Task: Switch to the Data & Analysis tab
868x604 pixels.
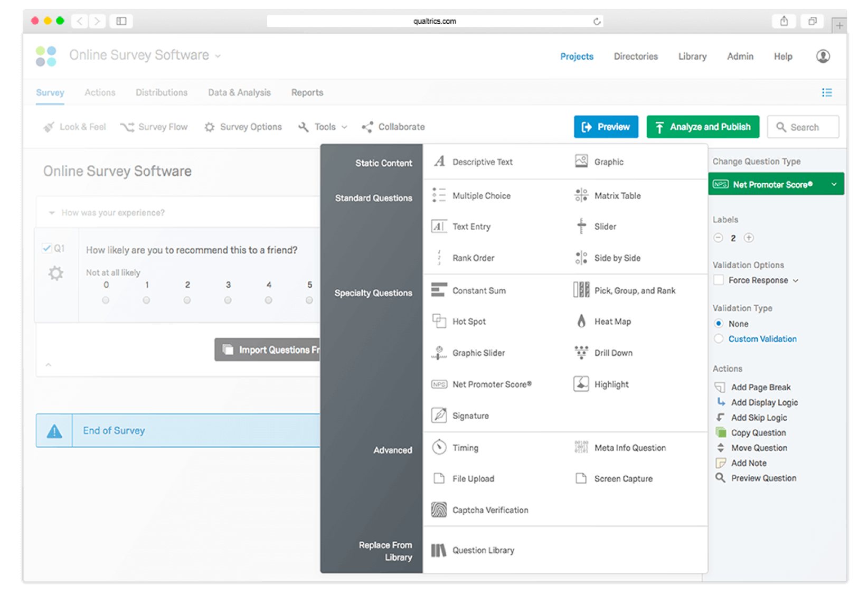Action: point(239,92)
